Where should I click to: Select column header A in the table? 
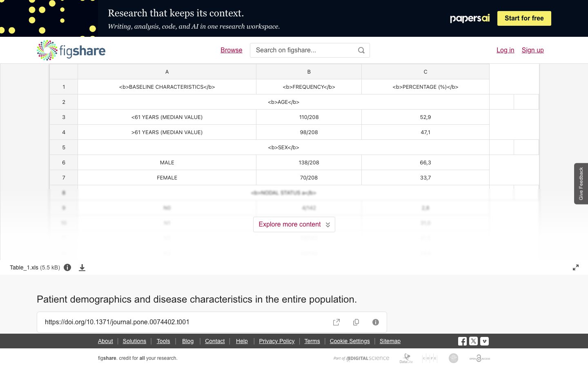tap(167, 72)
